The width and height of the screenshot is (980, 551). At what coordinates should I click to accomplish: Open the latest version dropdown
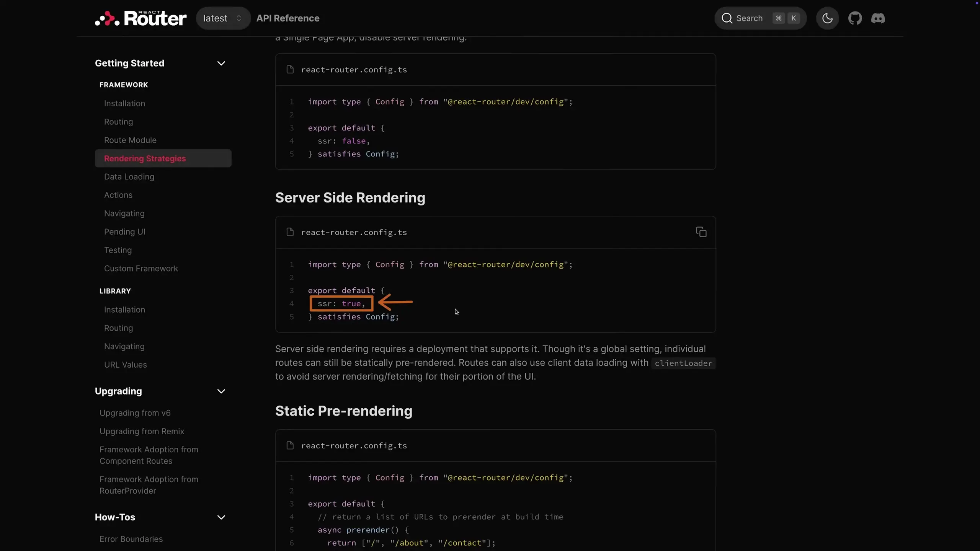[223, 18]
